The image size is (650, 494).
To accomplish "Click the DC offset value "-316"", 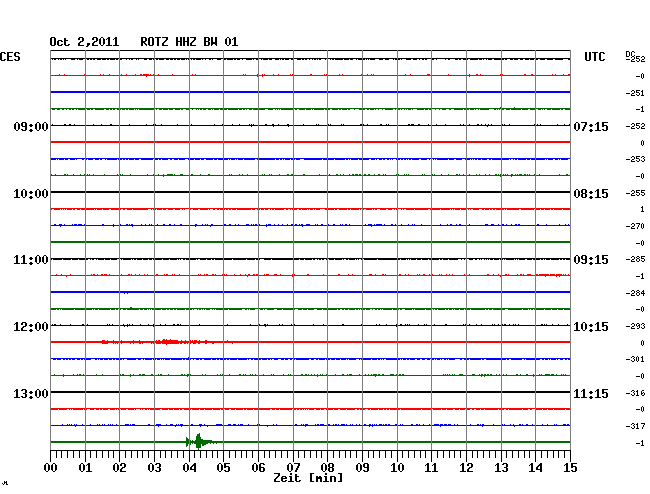I will coord(635,393).
